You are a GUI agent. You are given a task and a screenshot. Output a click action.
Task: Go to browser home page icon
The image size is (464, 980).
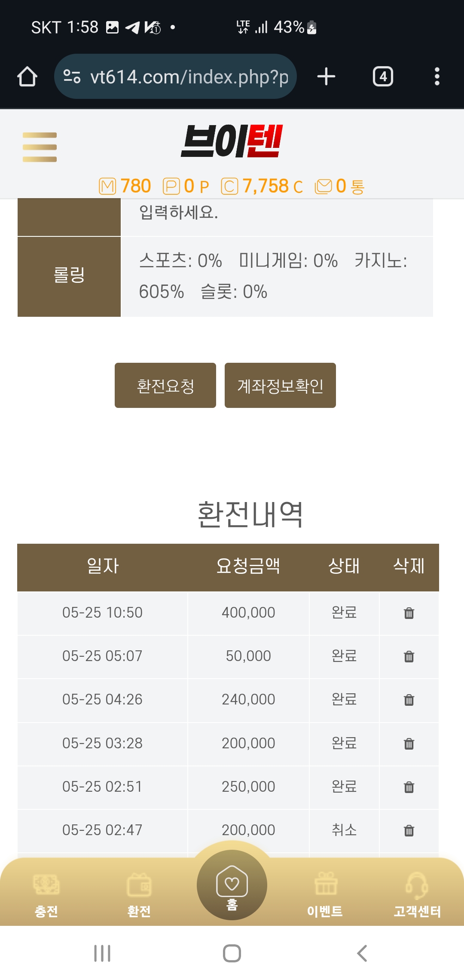pos(27,77)
